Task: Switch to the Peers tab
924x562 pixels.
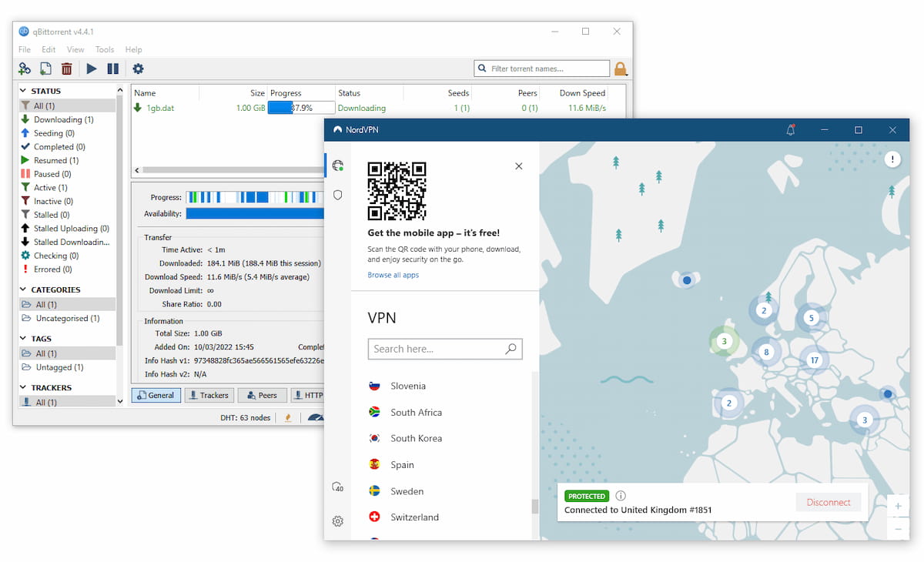Action: tap(261, 395)
